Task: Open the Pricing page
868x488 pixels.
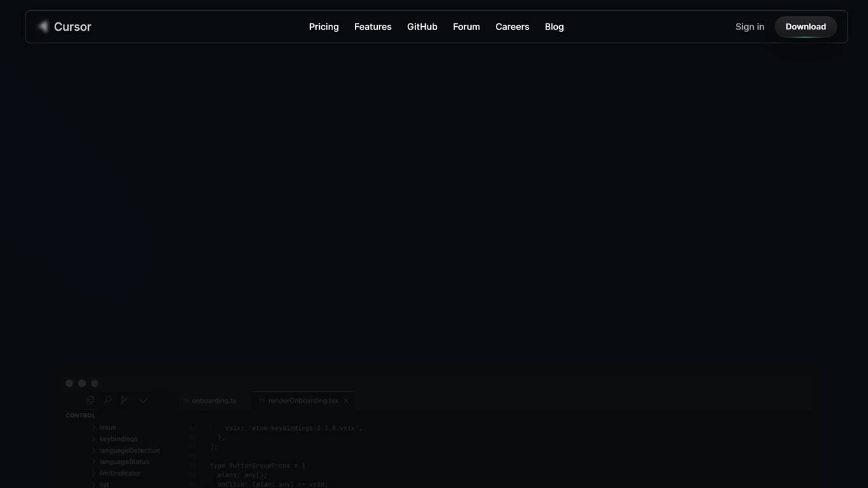Action: pyautogui.click(x=324, y=27)
